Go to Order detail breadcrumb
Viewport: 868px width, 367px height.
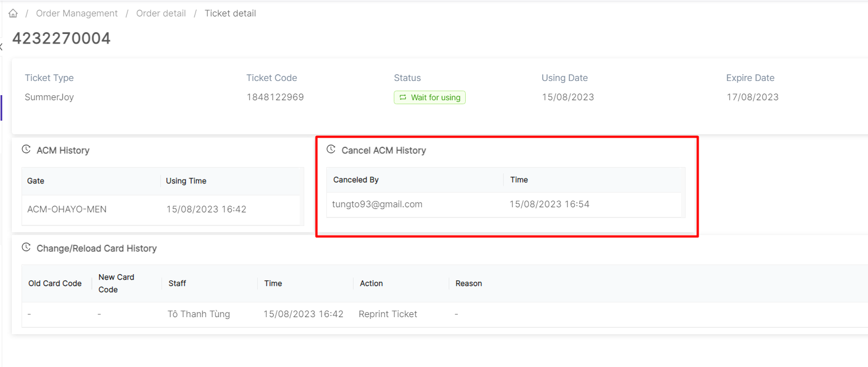[x=161, y=13]
